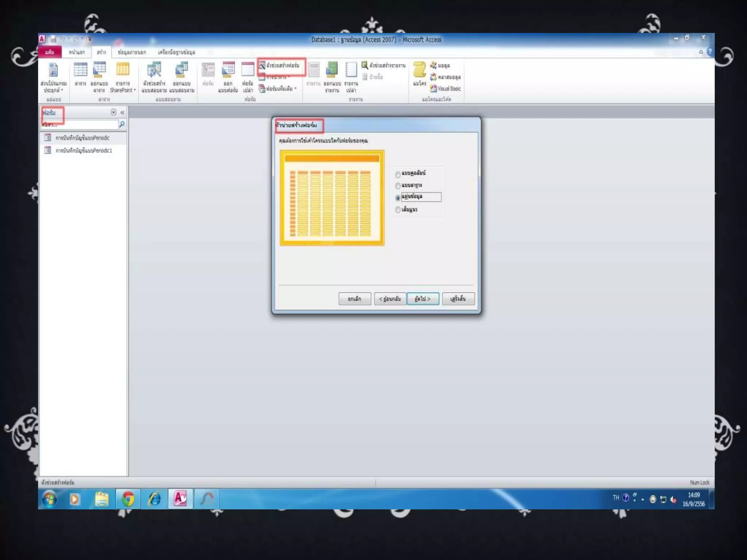This screenshot has width=747, height=560.
Task: Click the navigation pane search field
Action: (x=80, y=125)
